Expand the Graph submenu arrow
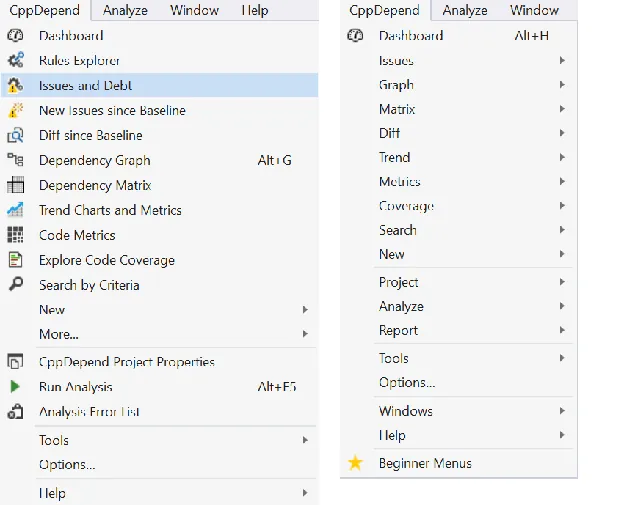The width and height of the screenshot is (624, 505). click(562, 85)
